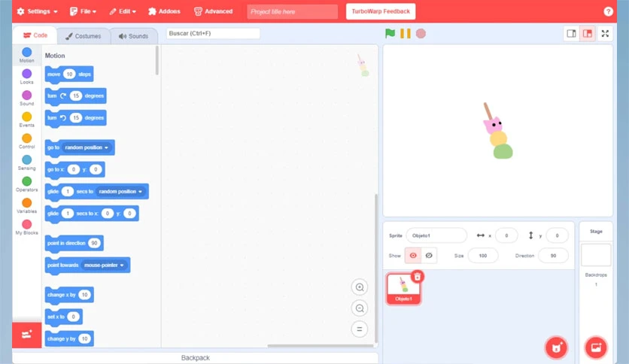The width and height of the screenshot is (629, 364).
Task: Click the green flag to start
Action: point(390,33)
